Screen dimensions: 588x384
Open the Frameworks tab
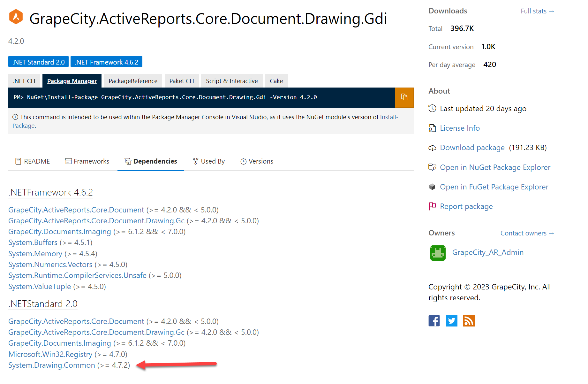pos(87,161)
